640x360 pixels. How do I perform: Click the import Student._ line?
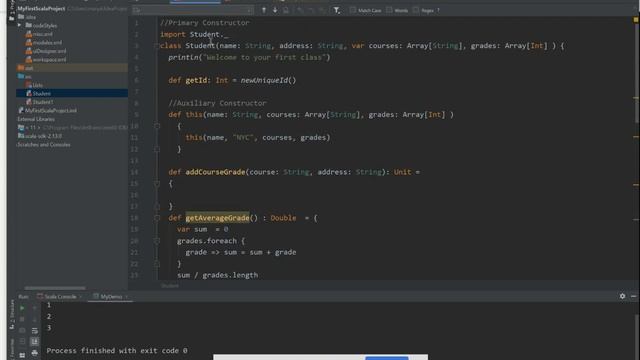point(194,35)
